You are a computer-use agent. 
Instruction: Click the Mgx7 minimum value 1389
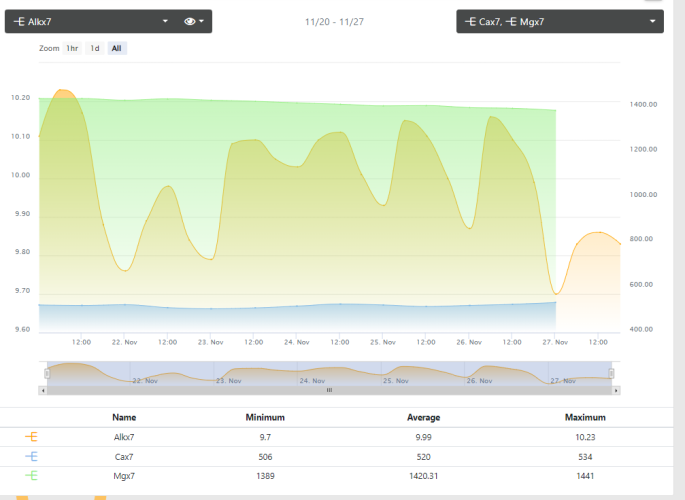point(265,476)
